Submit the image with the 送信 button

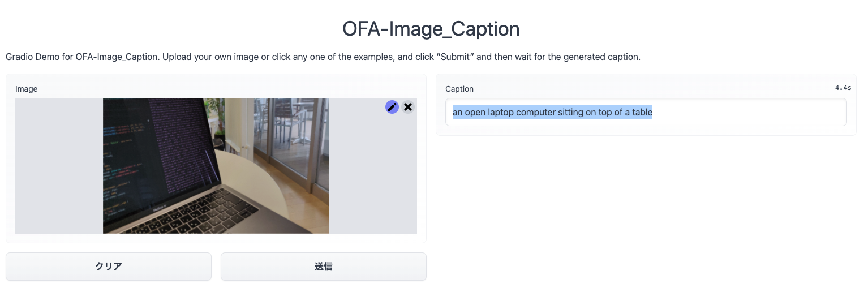click(x=323, y=267)
